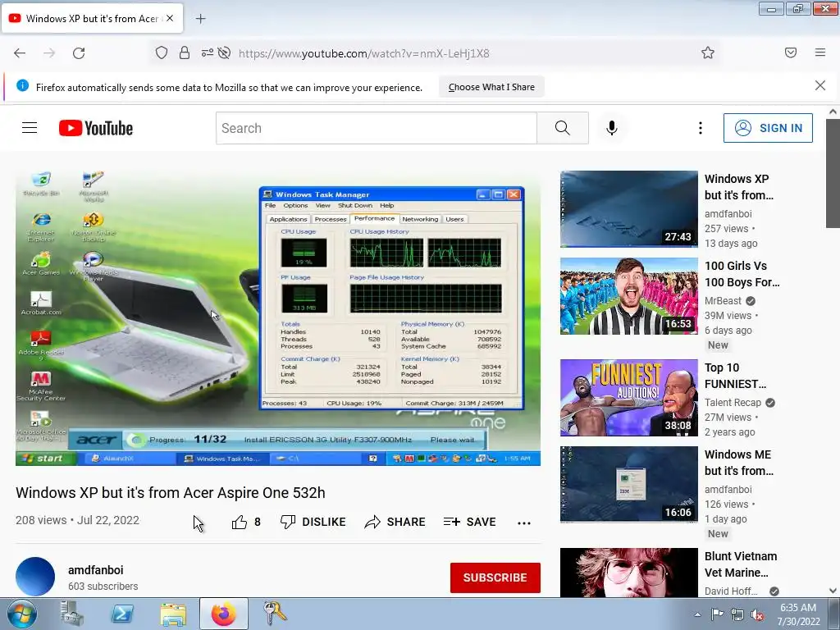Save the video to a playlist

[470, 522]
